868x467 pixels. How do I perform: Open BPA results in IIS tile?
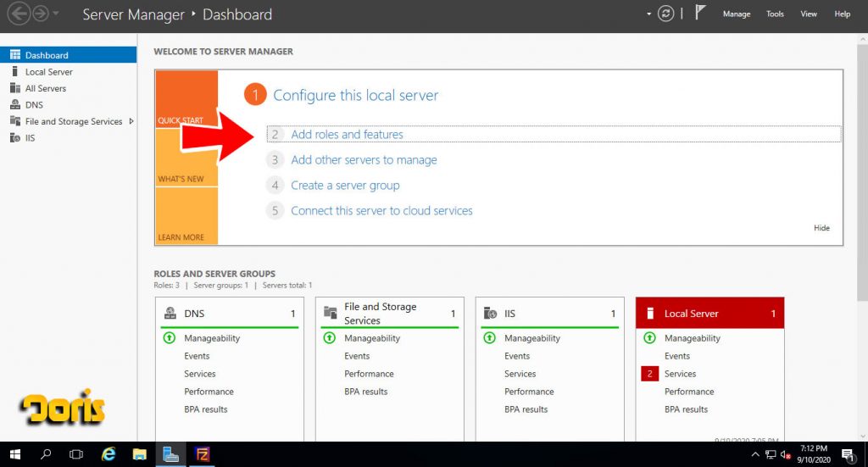(526, 409)
